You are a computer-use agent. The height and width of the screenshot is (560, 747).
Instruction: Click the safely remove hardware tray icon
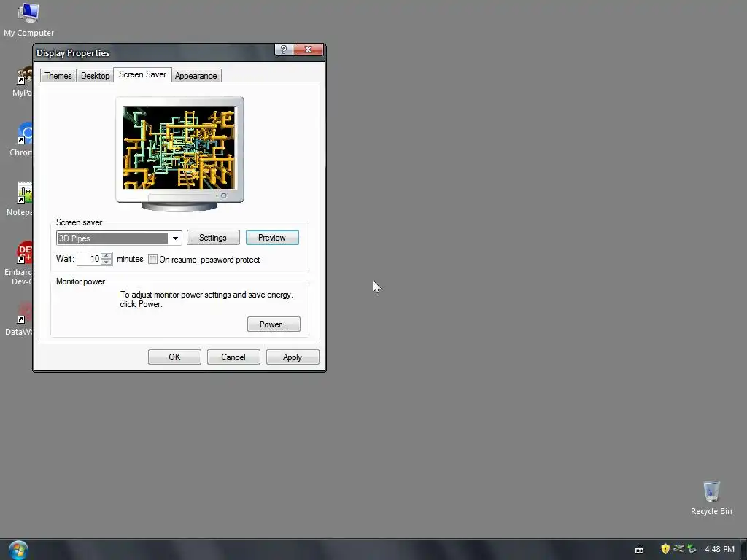click(692, 549)
